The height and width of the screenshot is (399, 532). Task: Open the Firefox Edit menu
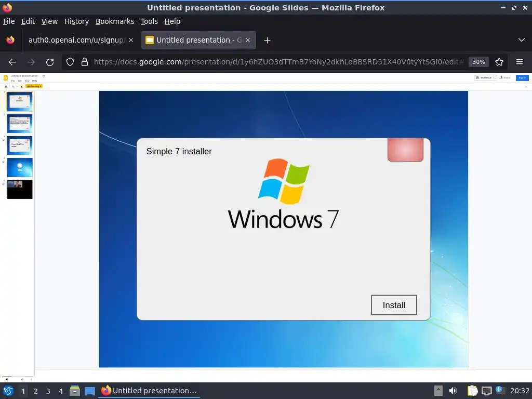tap(28, 21)
